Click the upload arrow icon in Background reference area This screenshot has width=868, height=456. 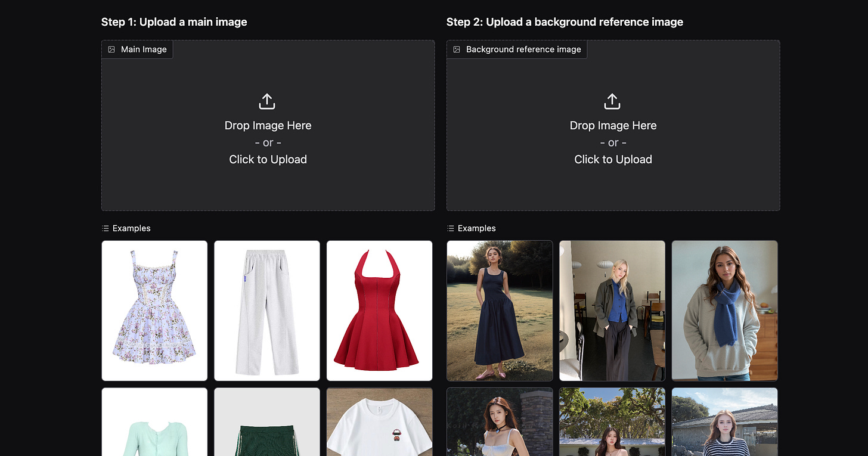coord(612,101)
